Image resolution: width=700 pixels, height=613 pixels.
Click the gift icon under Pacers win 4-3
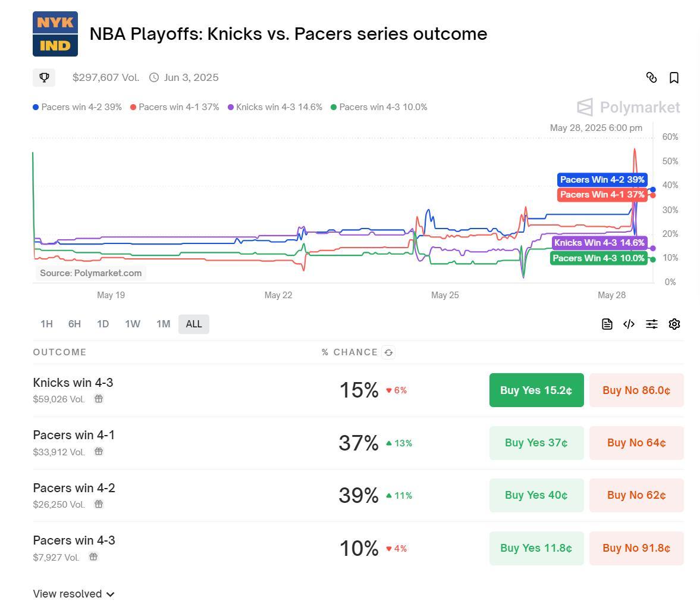(x=93, y=557)
